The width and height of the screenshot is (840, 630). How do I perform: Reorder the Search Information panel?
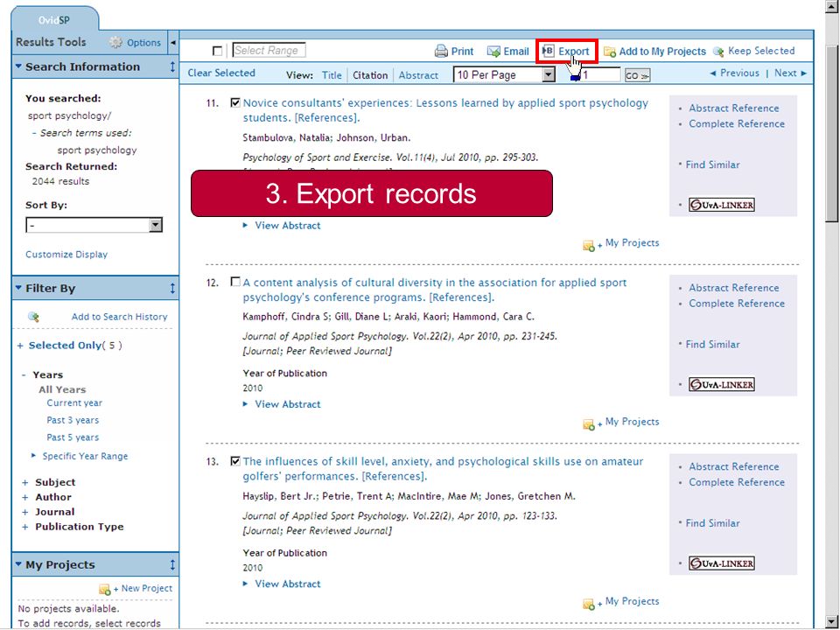point(172,67)
